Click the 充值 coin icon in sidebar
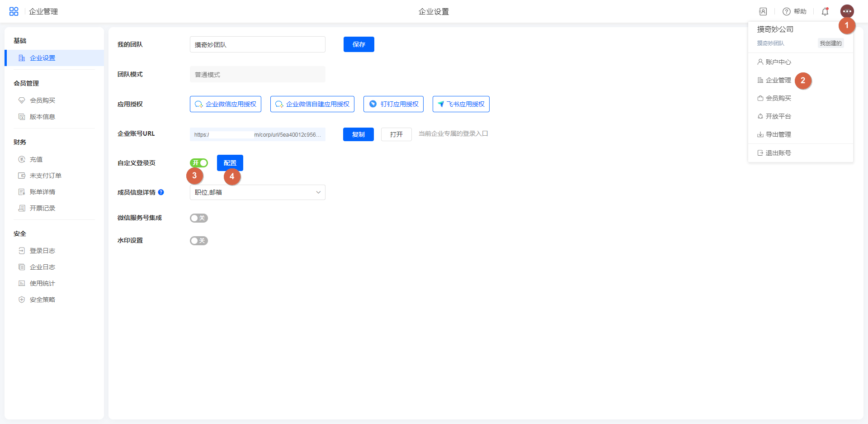This screenshot has height=424, width=868. pos(22,159)
